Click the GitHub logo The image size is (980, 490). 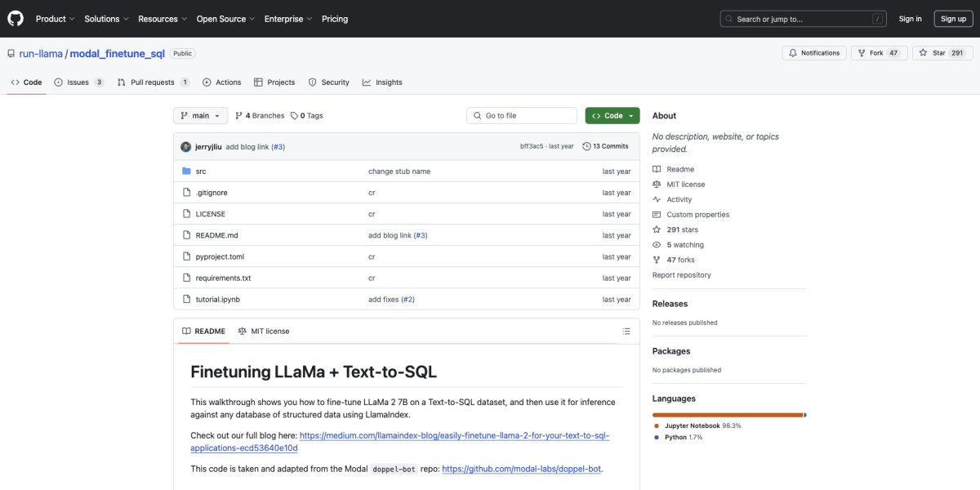click(15, 18)
